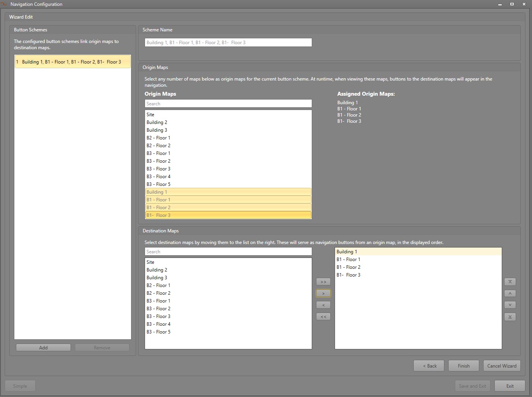Move destination map to bottom of list

click(x=510, y=317)
